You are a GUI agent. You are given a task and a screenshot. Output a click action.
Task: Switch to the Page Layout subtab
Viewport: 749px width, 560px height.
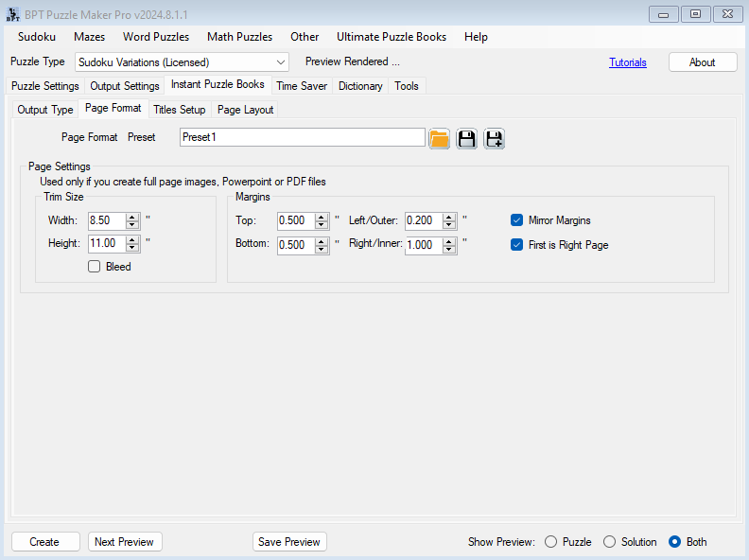(x=246, y=110)
